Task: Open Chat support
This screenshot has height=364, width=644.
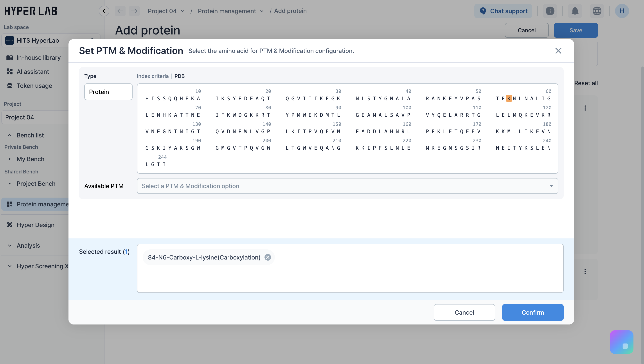Action: pos(503,11)
